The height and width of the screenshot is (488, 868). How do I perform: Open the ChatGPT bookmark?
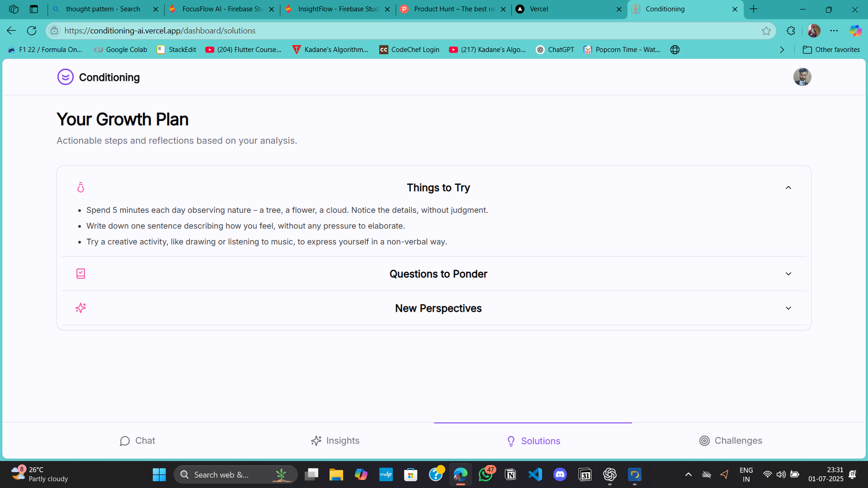coord(555,50)
